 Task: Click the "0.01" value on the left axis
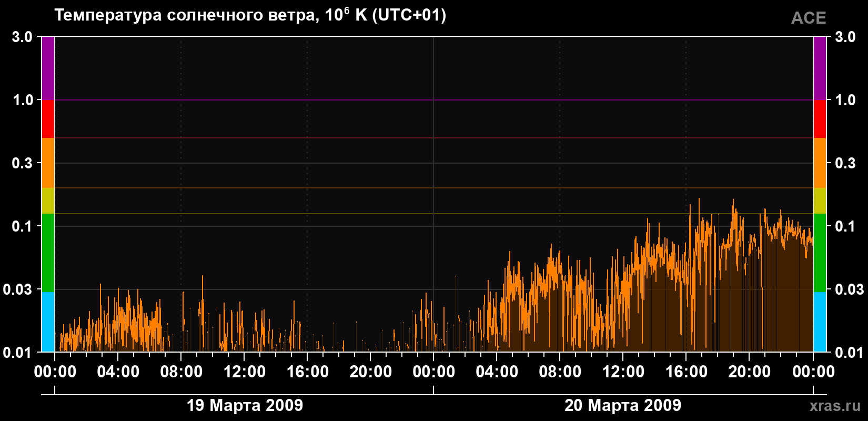(x=18, y=352)
